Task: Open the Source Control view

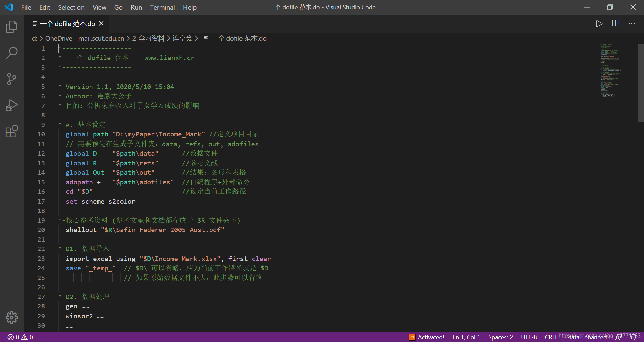Action: click(x=12, y=79)
